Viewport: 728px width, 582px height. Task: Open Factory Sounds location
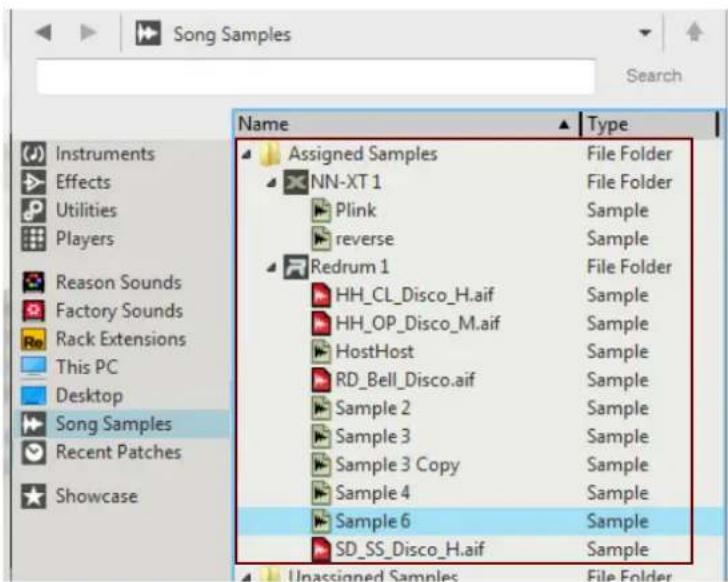[x=119, y=310]
